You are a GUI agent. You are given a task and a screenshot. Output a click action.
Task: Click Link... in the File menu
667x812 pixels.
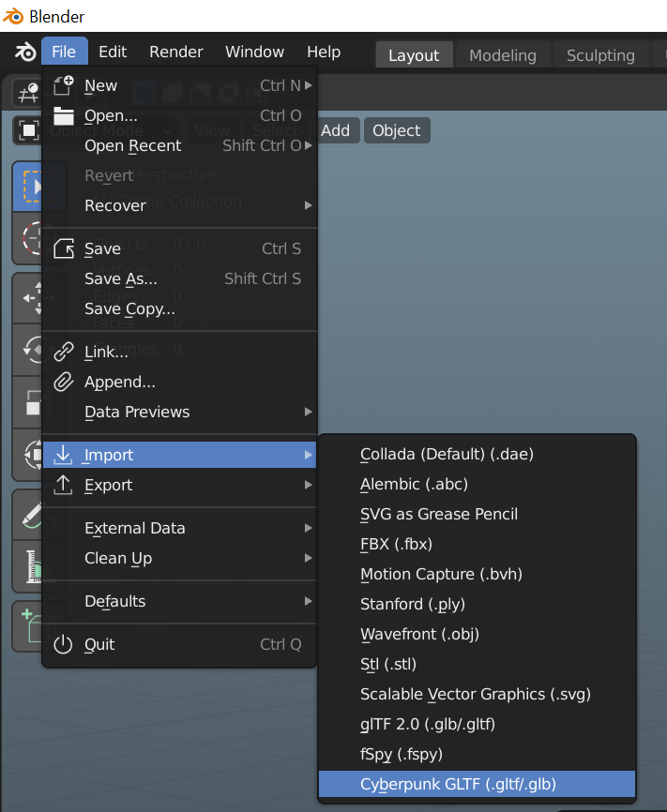point(179,352)
